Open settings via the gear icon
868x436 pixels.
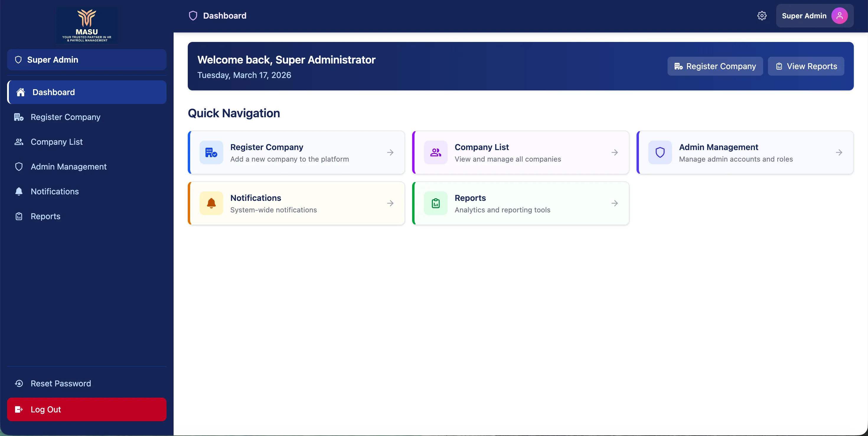point(762,16)
